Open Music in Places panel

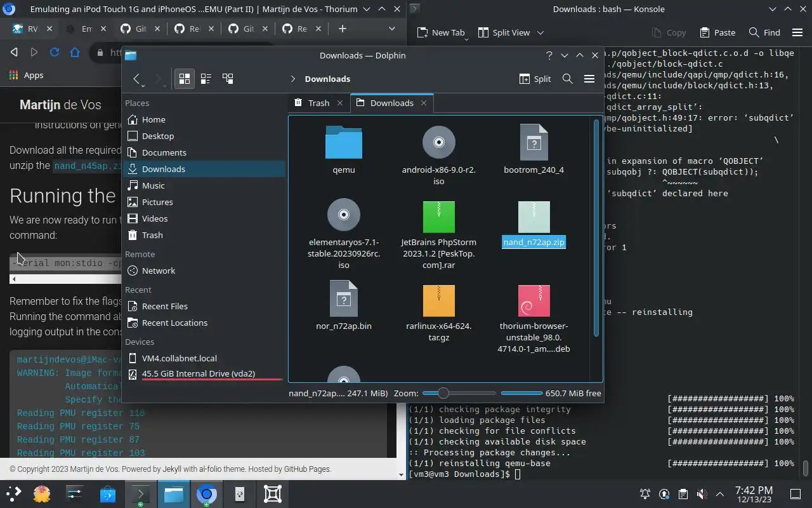click(204, 185)
